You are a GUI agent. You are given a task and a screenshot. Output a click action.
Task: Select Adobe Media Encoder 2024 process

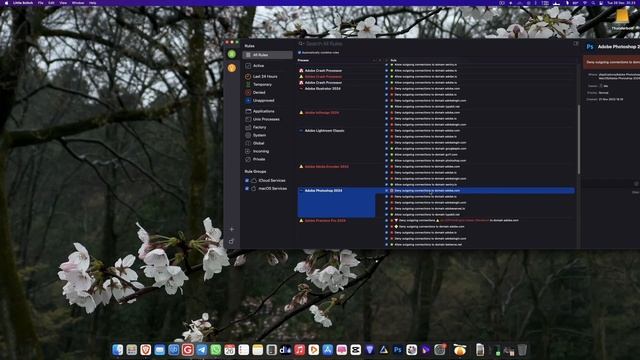pos(327,167)
